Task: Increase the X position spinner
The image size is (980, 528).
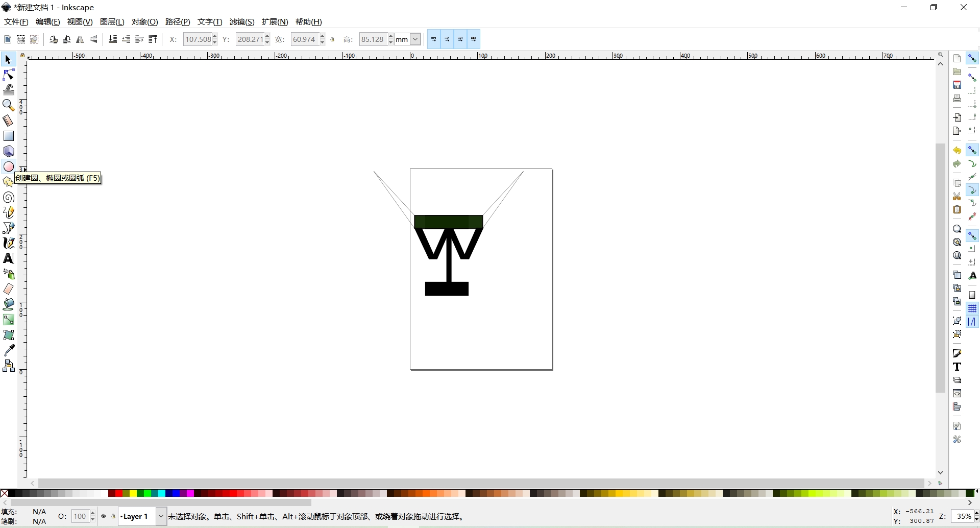Action: point(215,36)
